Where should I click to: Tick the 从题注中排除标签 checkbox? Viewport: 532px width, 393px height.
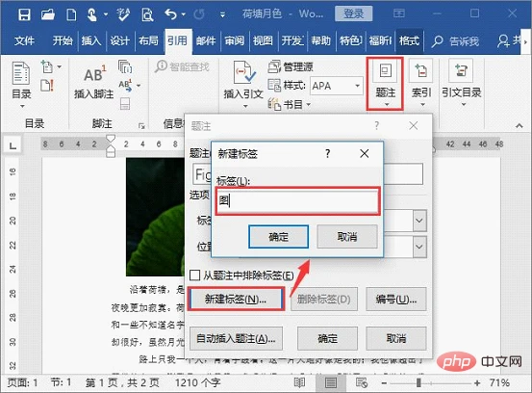pyautogui.click(x=194, y=275)
